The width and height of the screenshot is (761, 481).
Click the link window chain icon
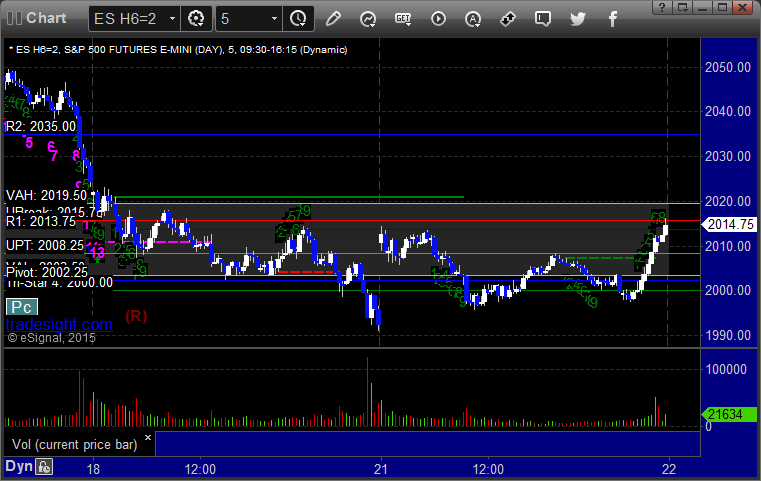click(508, 18)
